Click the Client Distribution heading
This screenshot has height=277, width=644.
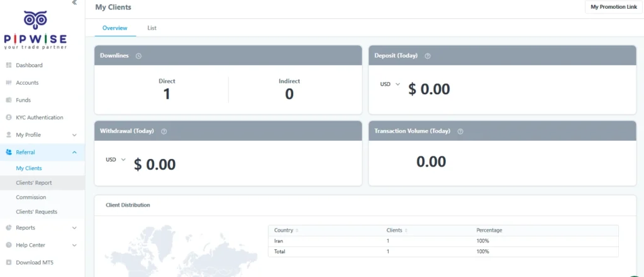coord(128,205)
